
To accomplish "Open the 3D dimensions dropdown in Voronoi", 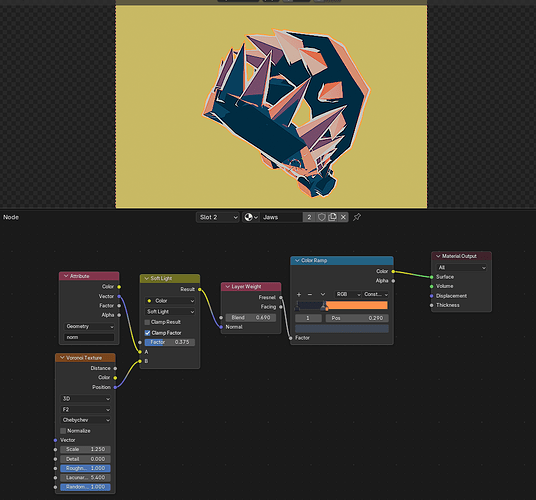I will coord(85,399).
